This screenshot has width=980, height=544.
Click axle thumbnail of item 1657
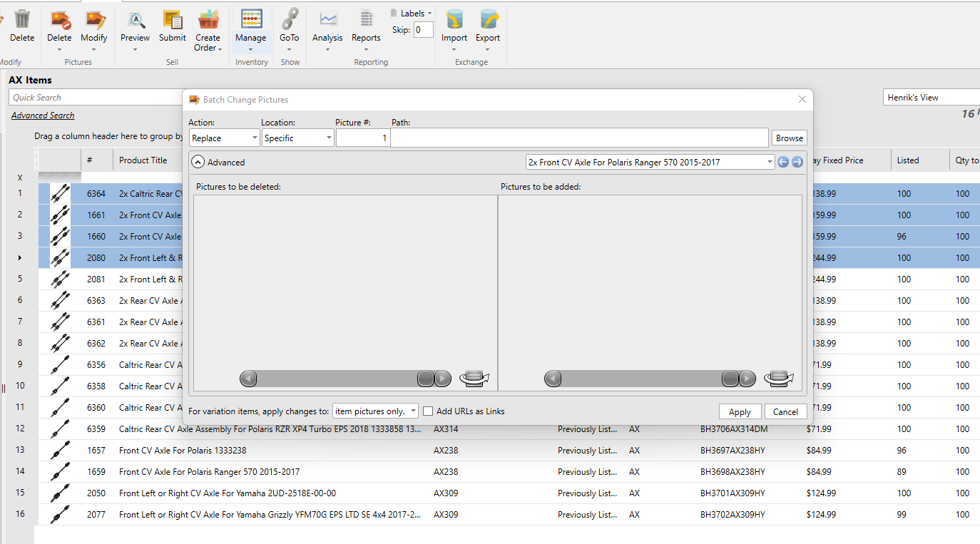[61, 451]
